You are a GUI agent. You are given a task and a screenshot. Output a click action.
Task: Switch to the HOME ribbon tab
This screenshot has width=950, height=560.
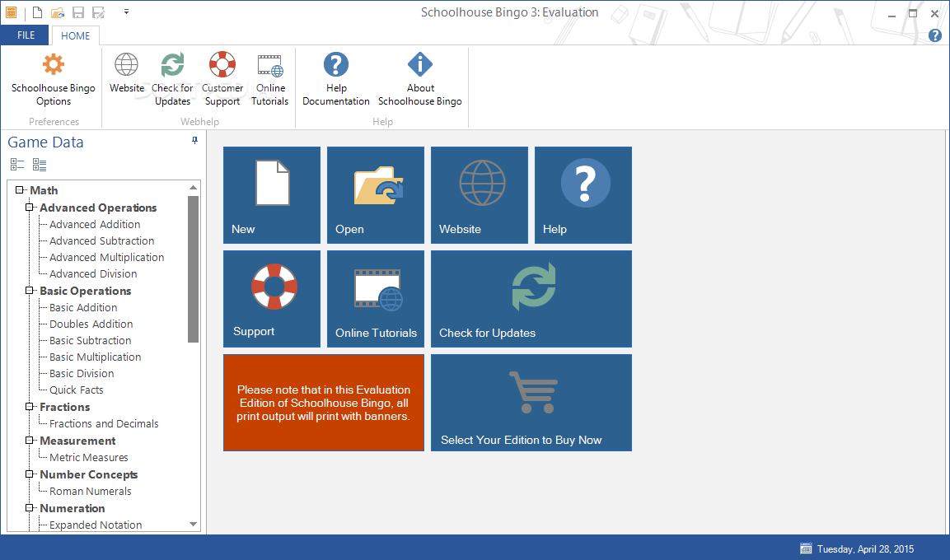click(75, 35)
